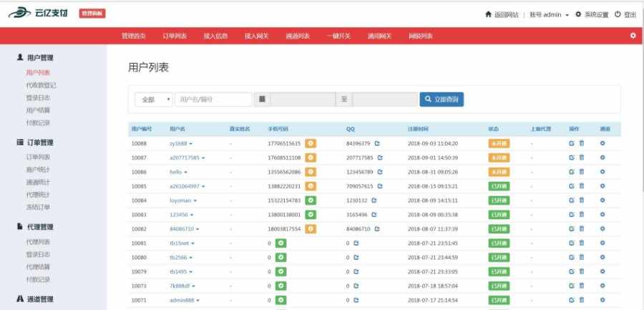Click the 云亿支付 logo
Screen dimensions: 644x310
38,13
